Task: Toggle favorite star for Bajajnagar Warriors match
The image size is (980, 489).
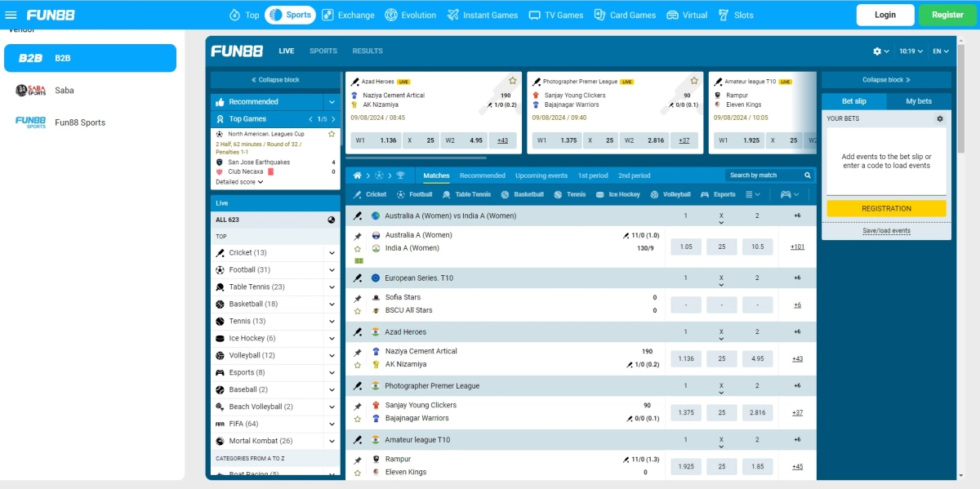Action: [x=358, y=418]
